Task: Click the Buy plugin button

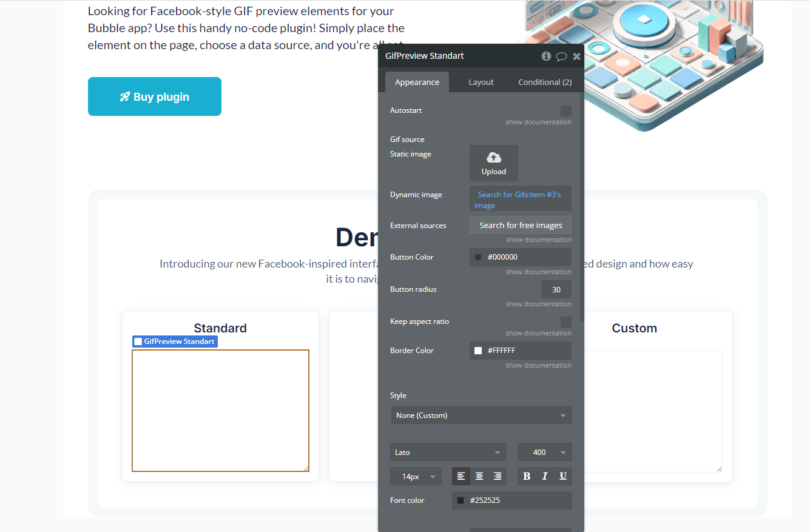Action: 154,96
